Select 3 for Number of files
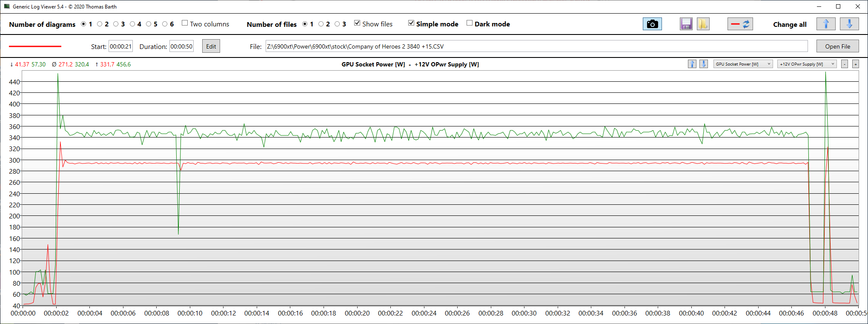The height and width of the screenshot is (324, 868). point(337,24)
